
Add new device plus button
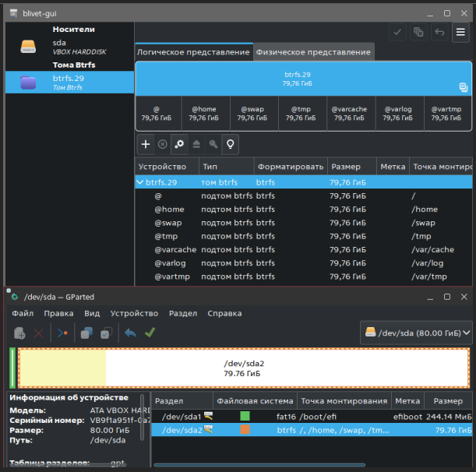click(146, 144)
